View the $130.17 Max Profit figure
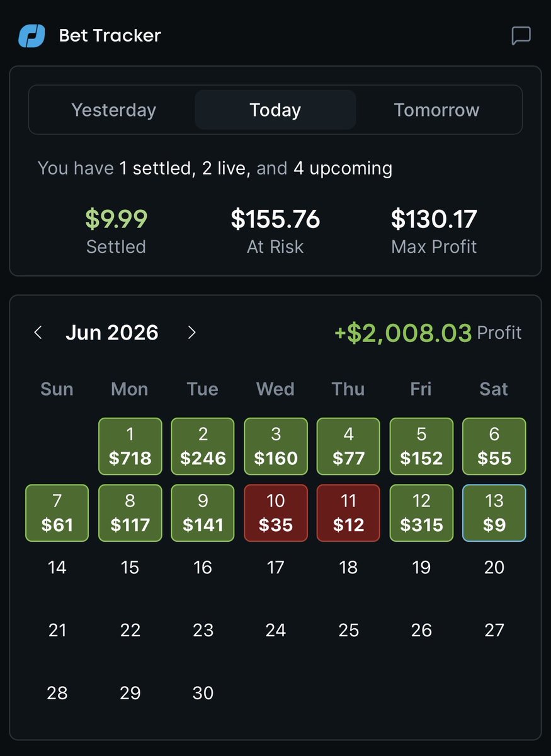 434,219
